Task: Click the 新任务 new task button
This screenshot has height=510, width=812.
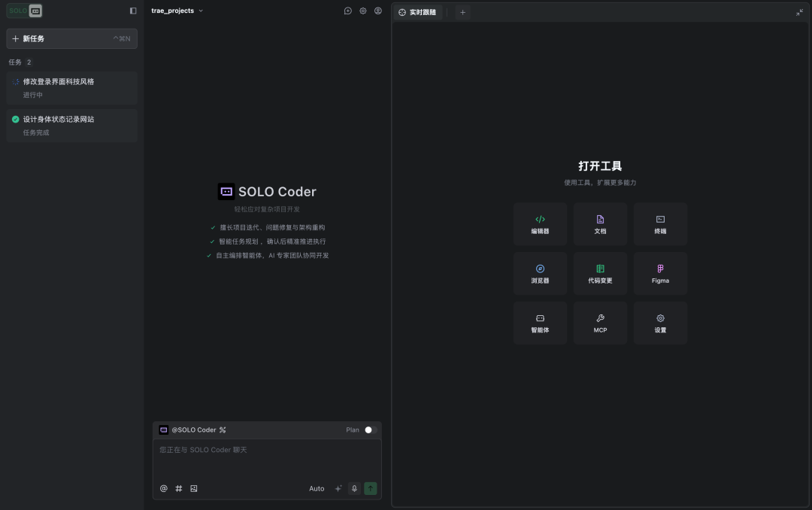Action: (71, 38)
